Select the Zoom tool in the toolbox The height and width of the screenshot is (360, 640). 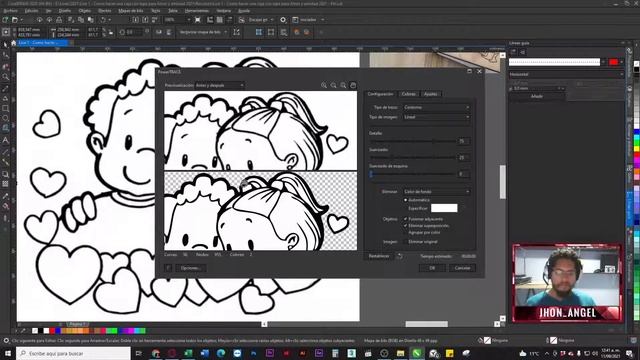point(5,76)
